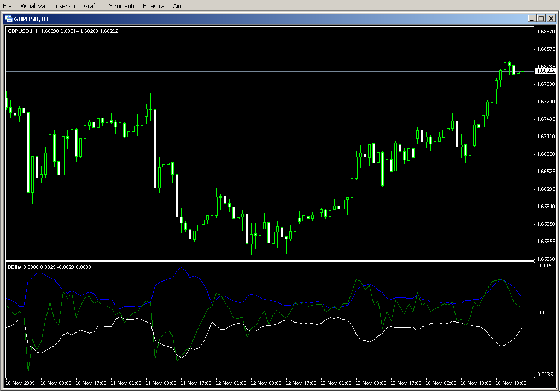Click the 1.67700 price scale label

tap(546, 101)
